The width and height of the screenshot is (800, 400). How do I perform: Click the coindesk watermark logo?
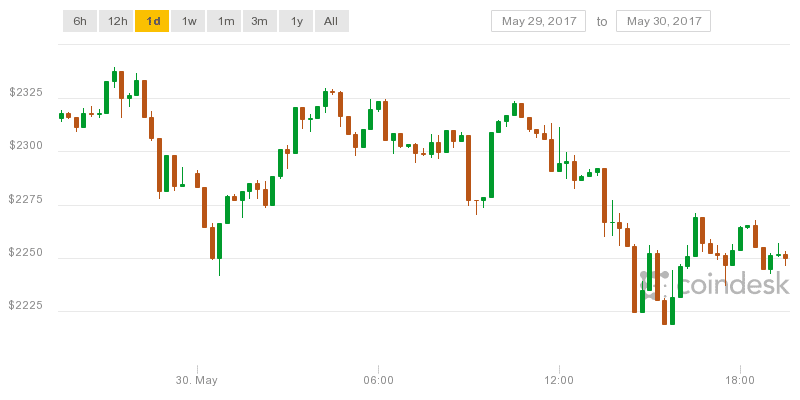[x=714, y=283]
